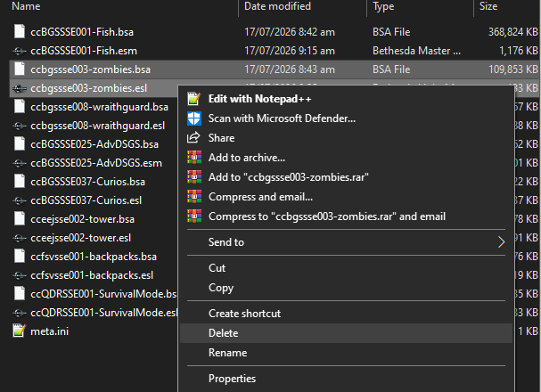
Task: Sort by the Type column header
Action: tap(383, 6)
